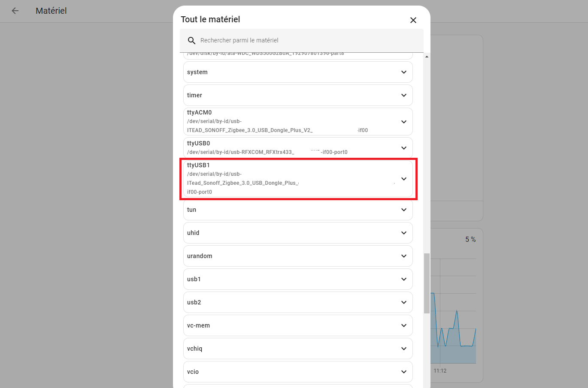
Task: Select the tun row label
Action: click(x=191, y=210)
